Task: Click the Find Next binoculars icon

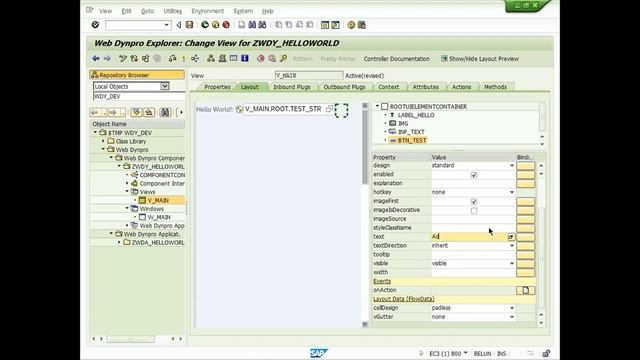Action: [x=262, y=25]
